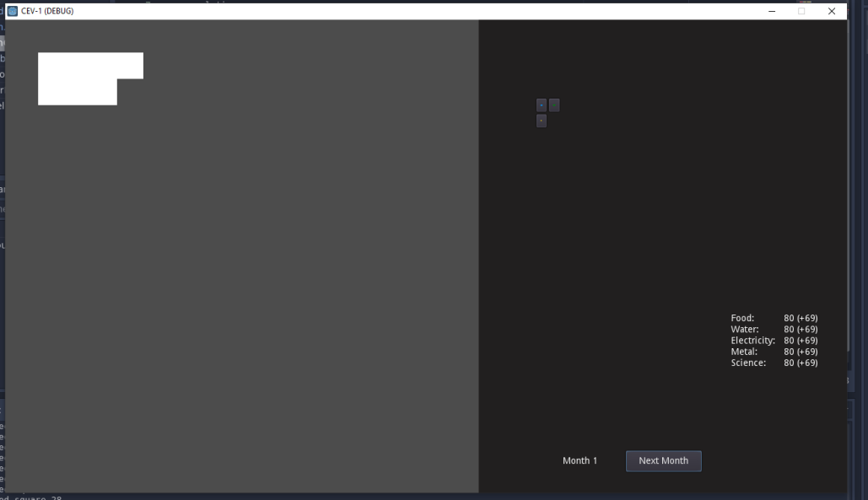Click the CEV-1 app icon in title bar
The height and width of the screenshot is (500, 868).
pyautogui.click(x=12, y=11)
